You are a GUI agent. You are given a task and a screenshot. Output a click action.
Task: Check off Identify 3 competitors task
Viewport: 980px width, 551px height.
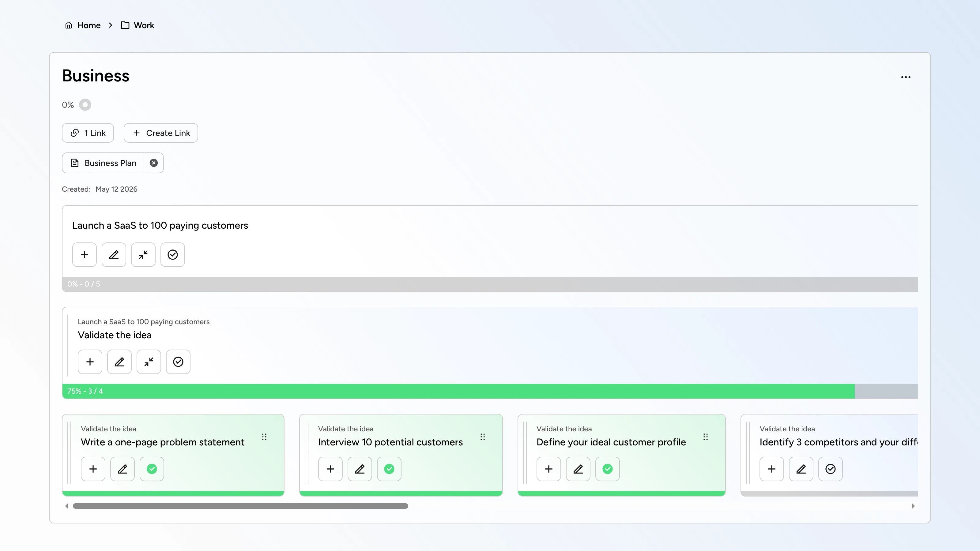pyautogui.click(x=831, y=469)
